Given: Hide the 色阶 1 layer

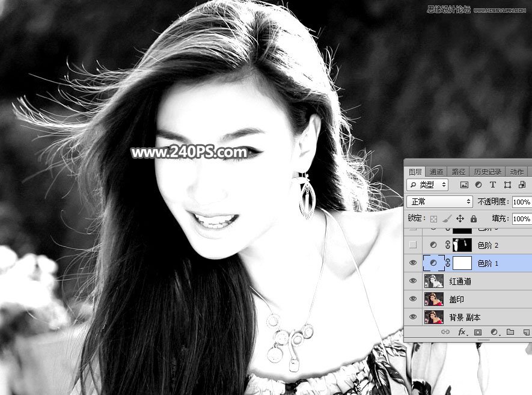Looking at the screenshot, I should 413,263.
